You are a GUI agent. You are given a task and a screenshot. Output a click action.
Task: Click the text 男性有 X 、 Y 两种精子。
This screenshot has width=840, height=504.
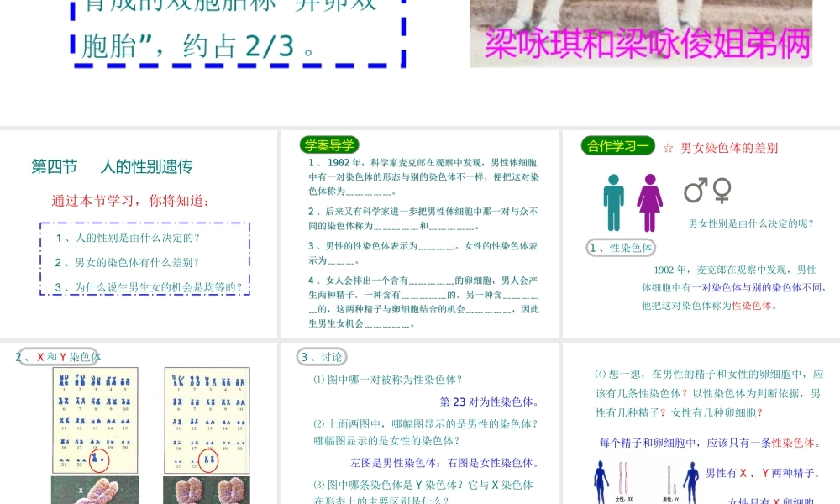pos(763,473)
